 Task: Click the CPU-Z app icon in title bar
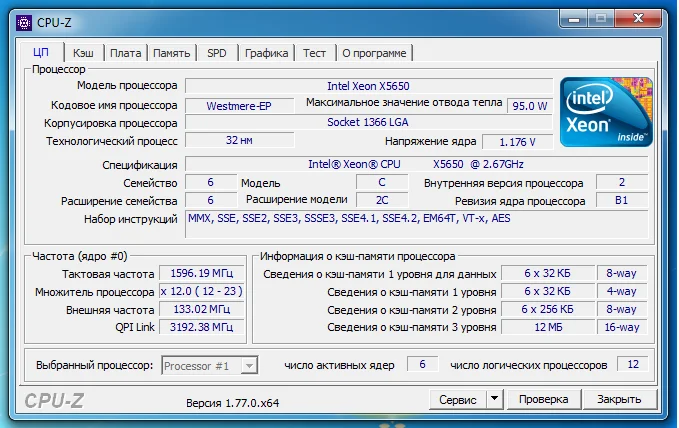[24, 23]
